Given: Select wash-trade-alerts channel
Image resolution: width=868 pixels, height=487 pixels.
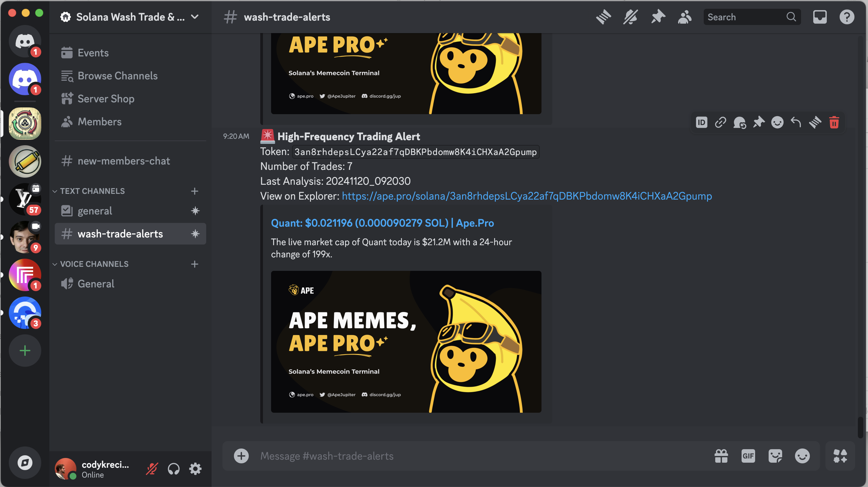Looking at the screenshot, I should coord(130,234).
